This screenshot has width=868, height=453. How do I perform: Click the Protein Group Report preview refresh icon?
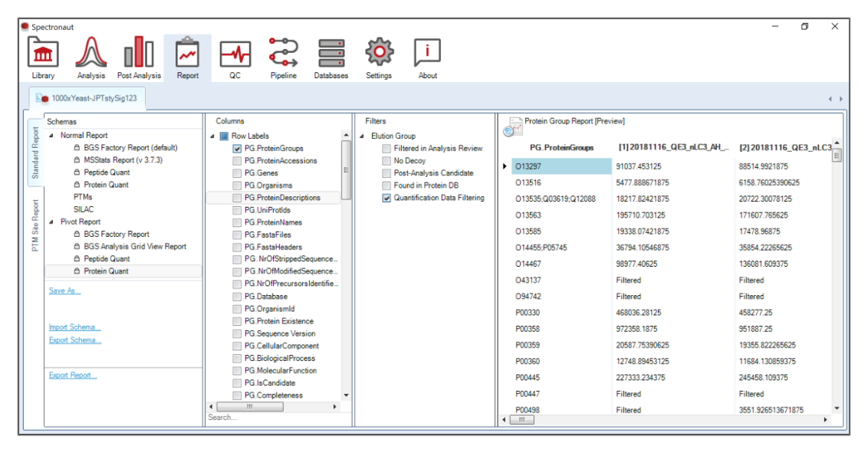coord(513,126)
